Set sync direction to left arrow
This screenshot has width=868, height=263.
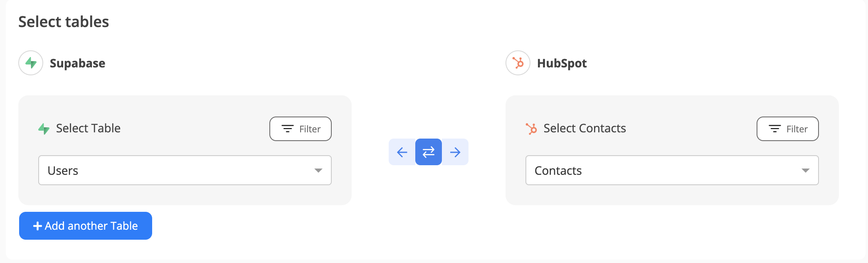(402, 152)
